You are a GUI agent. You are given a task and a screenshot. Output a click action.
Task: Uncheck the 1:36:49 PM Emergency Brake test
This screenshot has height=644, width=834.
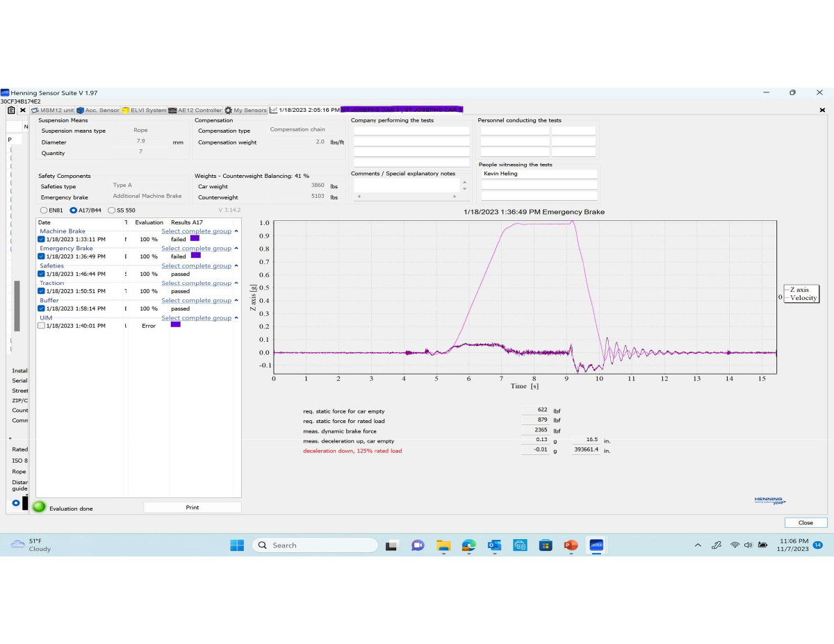coord(41,256)
